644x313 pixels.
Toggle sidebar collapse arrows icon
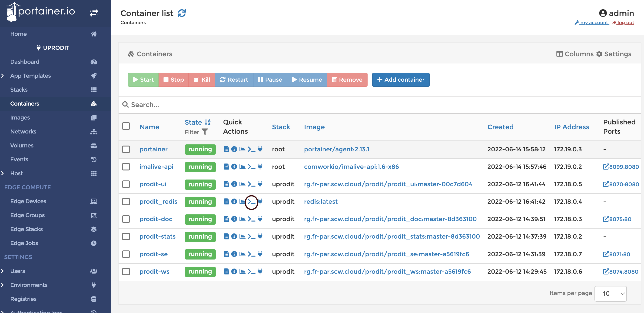[94, 13]
